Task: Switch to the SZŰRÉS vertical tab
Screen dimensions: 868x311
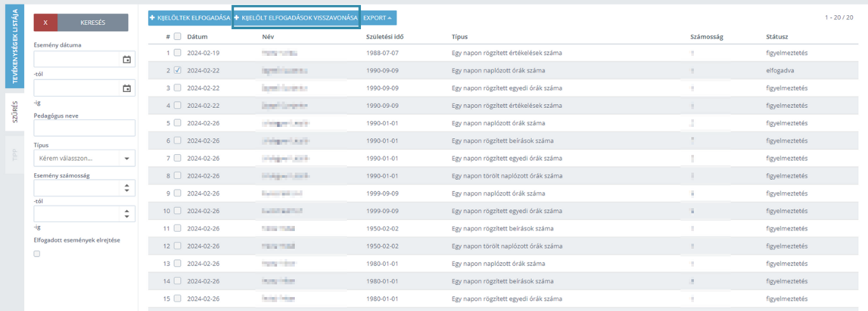Action: [x=15, y=112]
